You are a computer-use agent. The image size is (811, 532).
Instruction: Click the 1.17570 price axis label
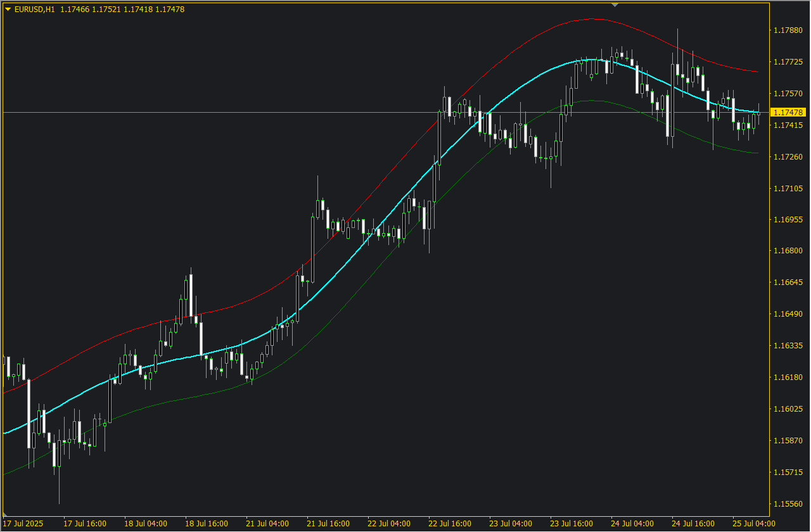[x=788, y=94]
